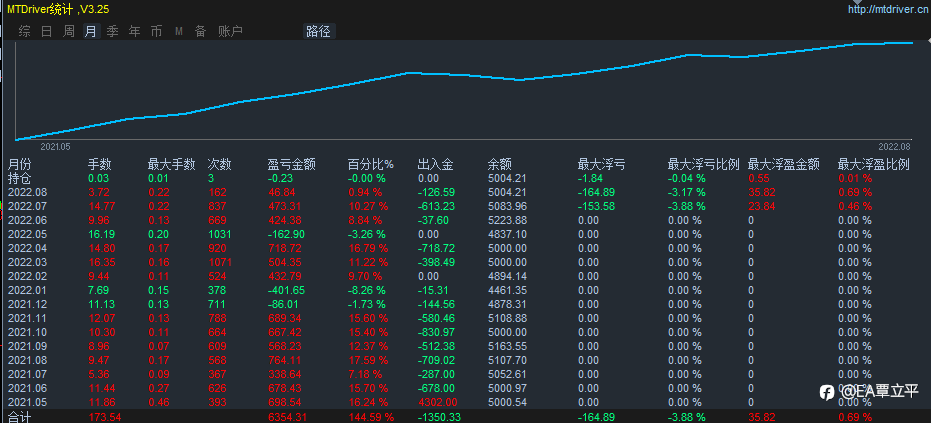This screenshot has height=423, width=931.
Task: Open the http://mtdriver.cn link
Action: coord(889,10)
